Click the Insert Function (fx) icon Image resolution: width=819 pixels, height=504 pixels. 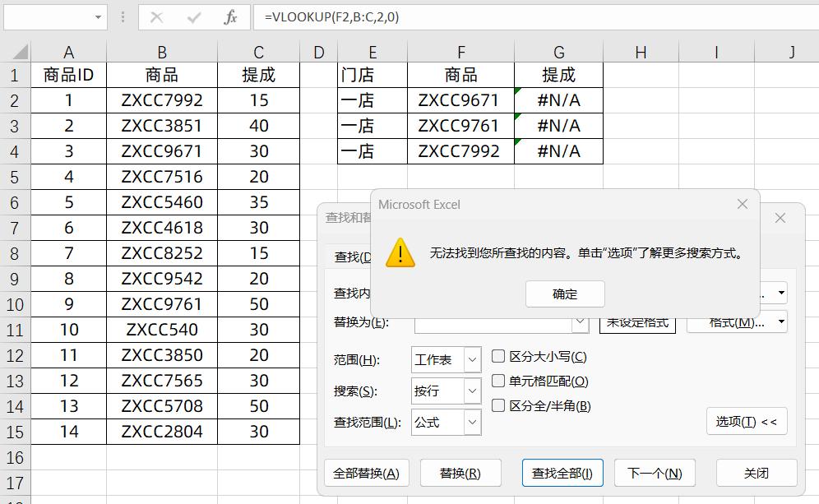[231, 18]
